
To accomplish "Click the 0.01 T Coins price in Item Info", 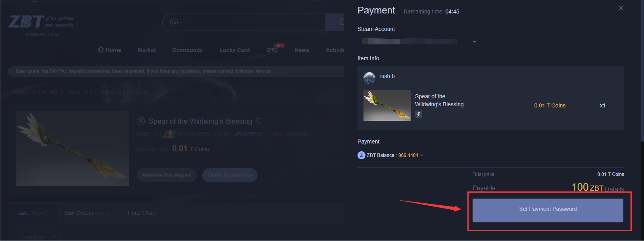I will (x=550, y=105).
